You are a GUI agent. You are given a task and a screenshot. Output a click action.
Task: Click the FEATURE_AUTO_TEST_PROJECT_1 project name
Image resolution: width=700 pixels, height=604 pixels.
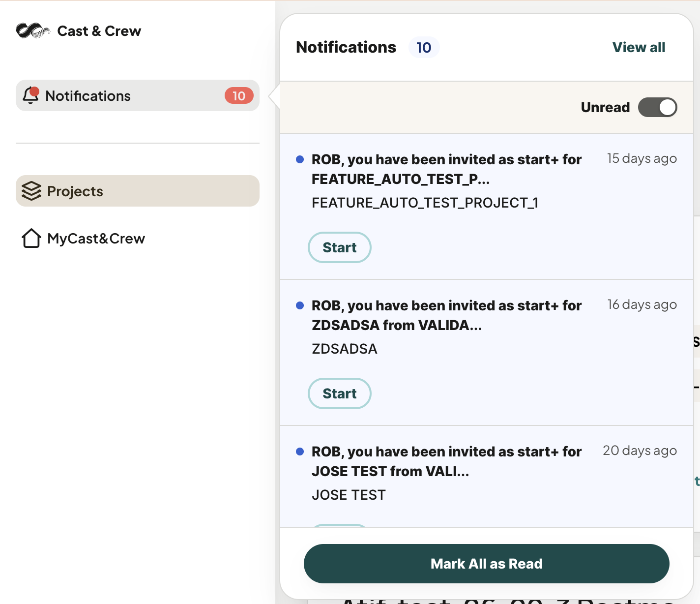click(x=425, y=203)
